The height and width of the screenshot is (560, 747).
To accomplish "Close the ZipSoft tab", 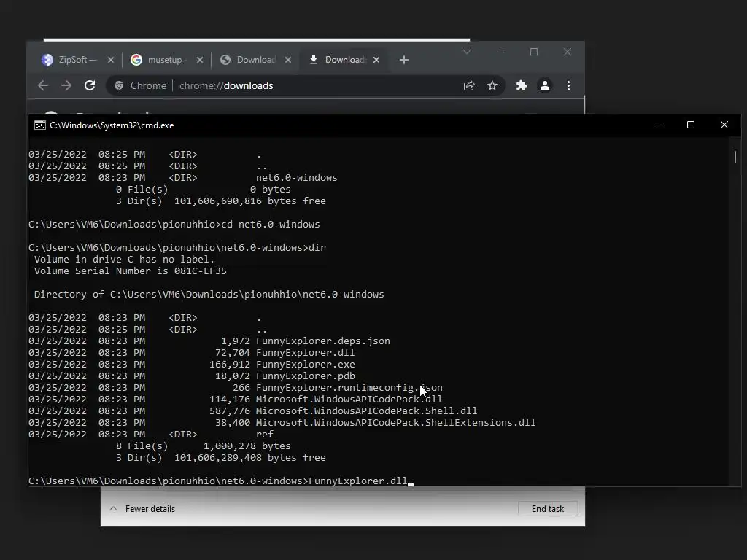I will (111, 60).
